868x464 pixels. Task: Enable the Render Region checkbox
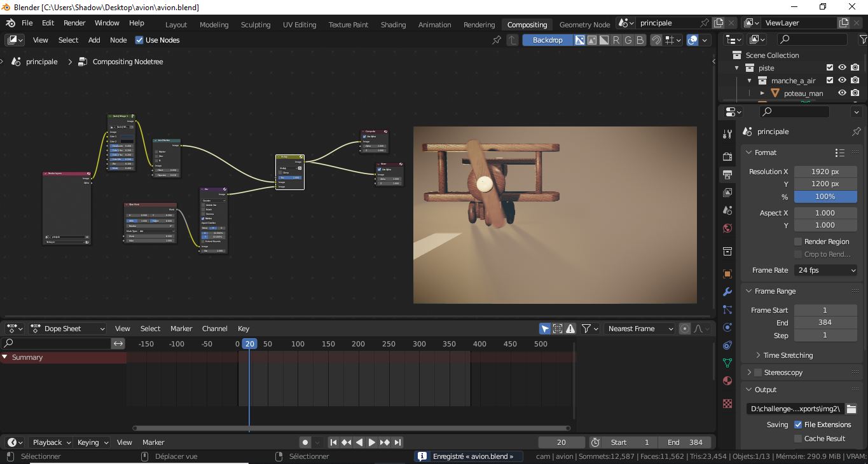click(x=798, y=242)
